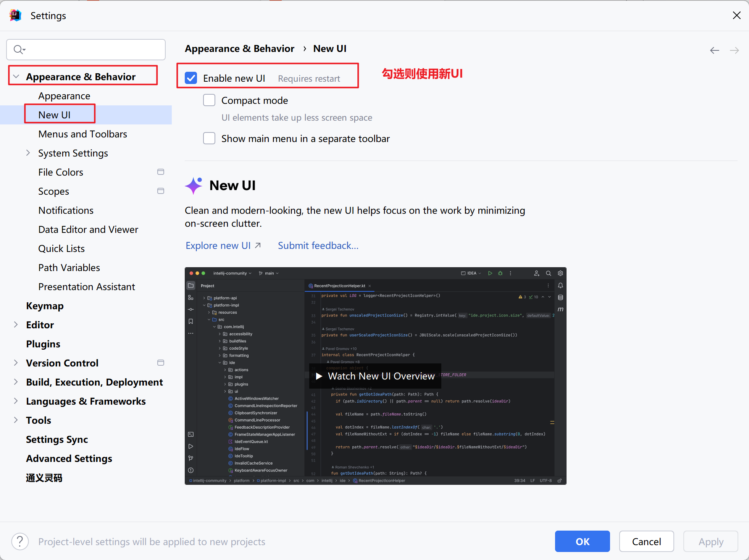Image resolution: width=749 pixels, height=560 pixels.
Task: Open Path Variables settings
Action: [x=69, y=268]
